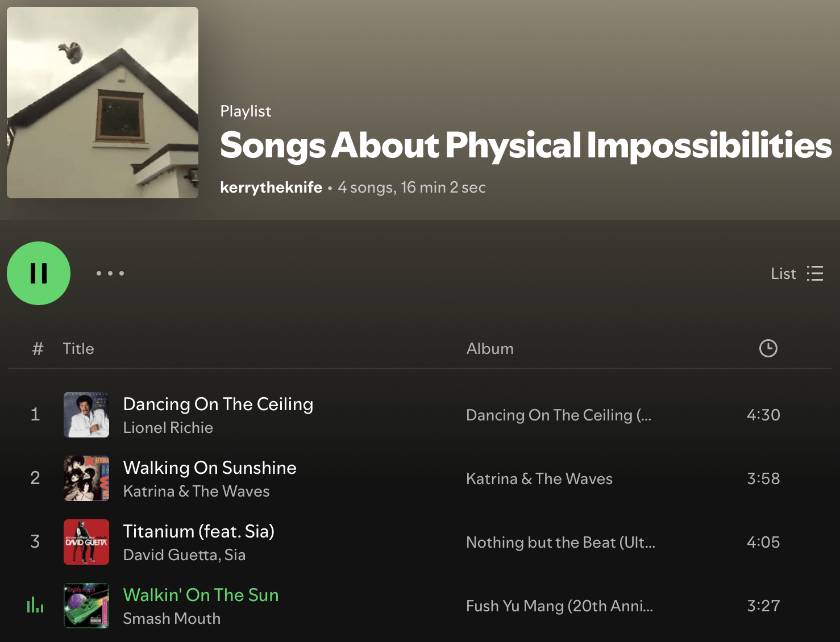Click the Album column header
Viewport: 840px width, 642px height.
[x=490, y=349]
